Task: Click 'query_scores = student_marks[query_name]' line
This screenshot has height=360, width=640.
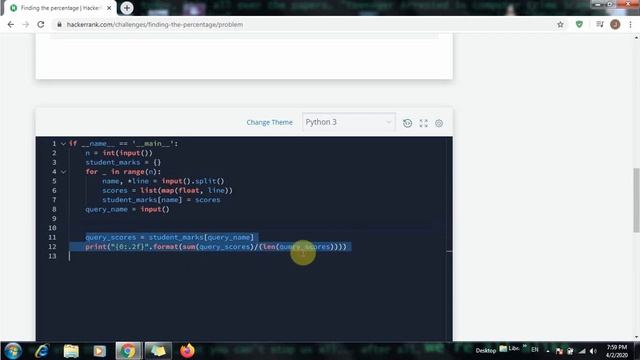Action: [x=169, y=237]
